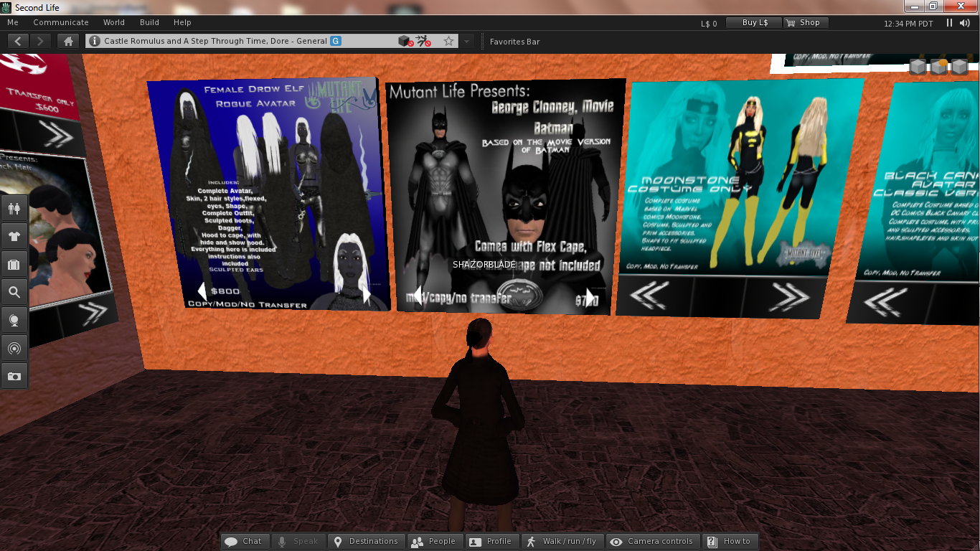Open the Destinations guide button
Image resolution: width=980 pixels, height=551 pixels.
[366, 541]
